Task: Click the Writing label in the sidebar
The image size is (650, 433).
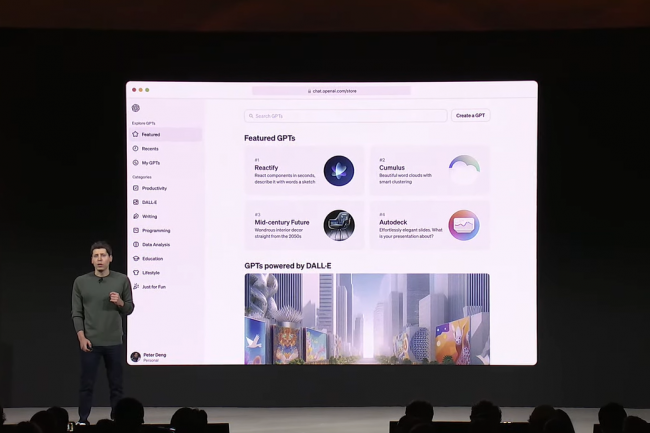Action: (x=149, y=216)
